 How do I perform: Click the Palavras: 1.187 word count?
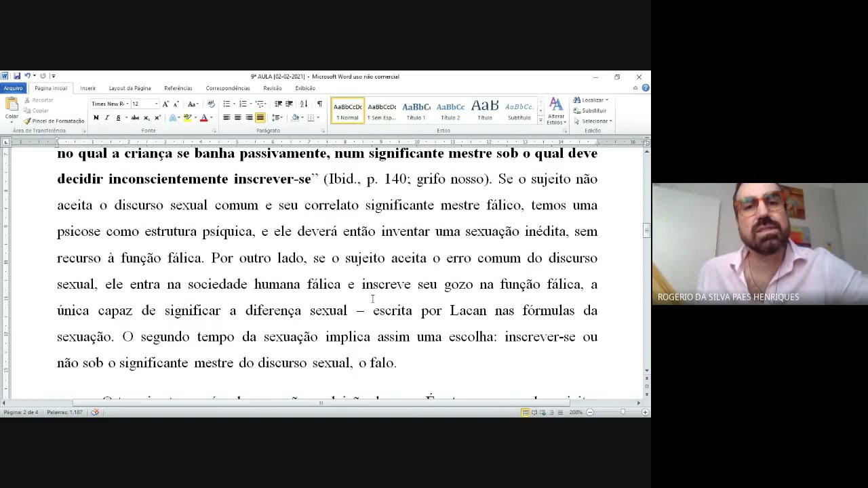(x=64, y=412)
